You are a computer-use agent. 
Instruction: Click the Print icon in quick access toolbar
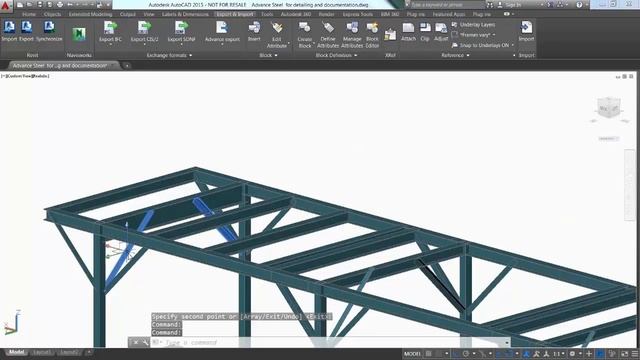click(60, 4)
